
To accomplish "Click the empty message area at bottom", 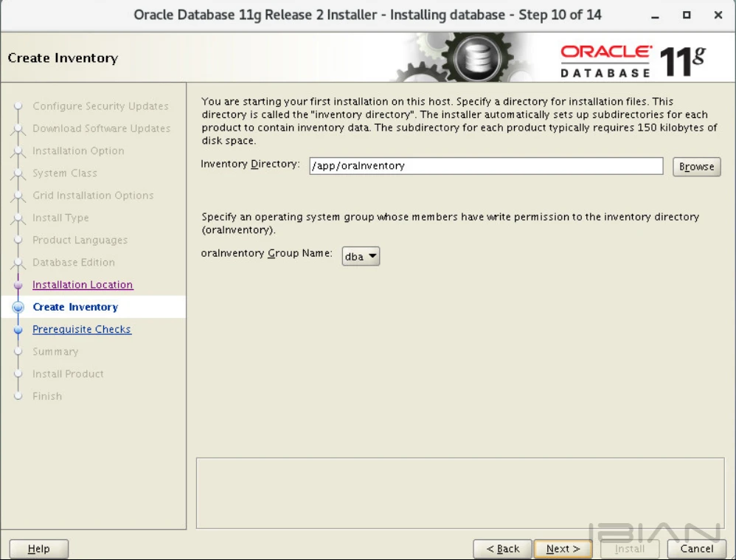I will pyautogui.click(x=460, y=494).
